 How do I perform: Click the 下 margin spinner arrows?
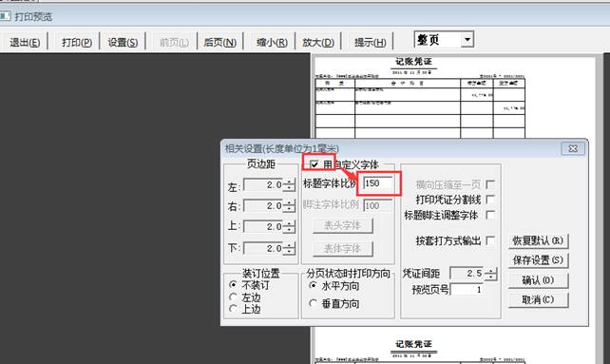(289, 248)
